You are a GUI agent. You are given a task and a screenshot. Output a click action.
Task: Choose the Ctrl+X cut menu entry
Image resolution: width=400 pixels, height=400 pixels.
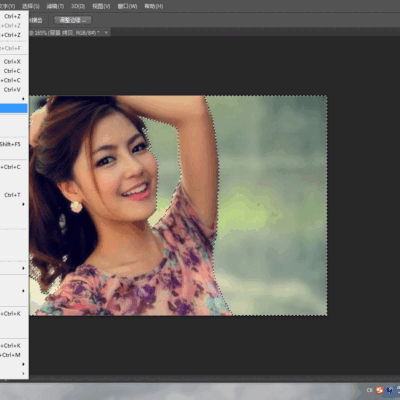tap(14, 61)
